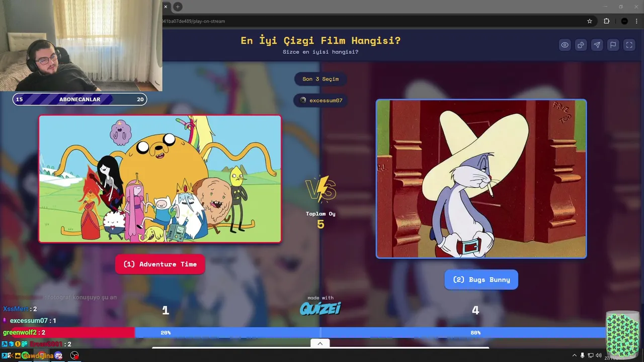Click the glass jar widget overlay
This screenshot has width=644, height=362.
point(622,334)
